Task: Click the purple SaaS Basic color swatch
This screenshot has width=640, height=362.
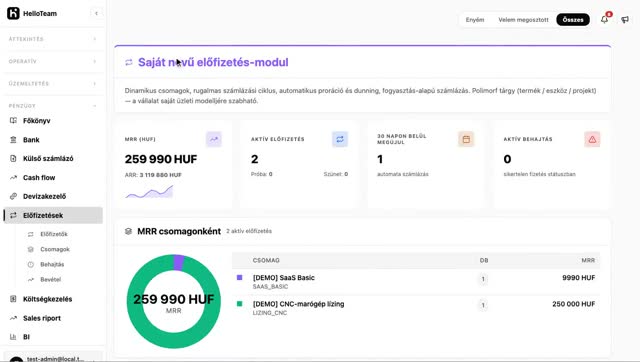Action: [240, 278]
